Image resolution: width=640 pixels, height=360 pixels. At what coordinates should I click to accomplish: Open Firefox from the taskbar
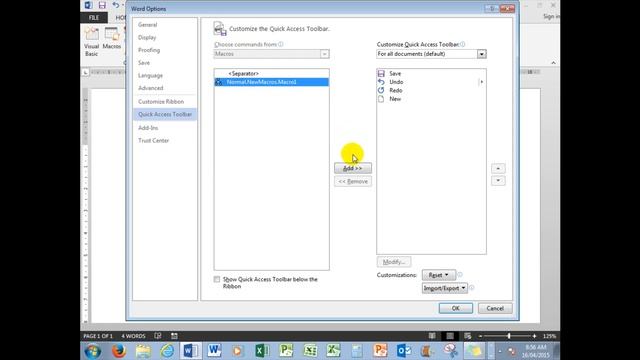(x=119, y=351)
